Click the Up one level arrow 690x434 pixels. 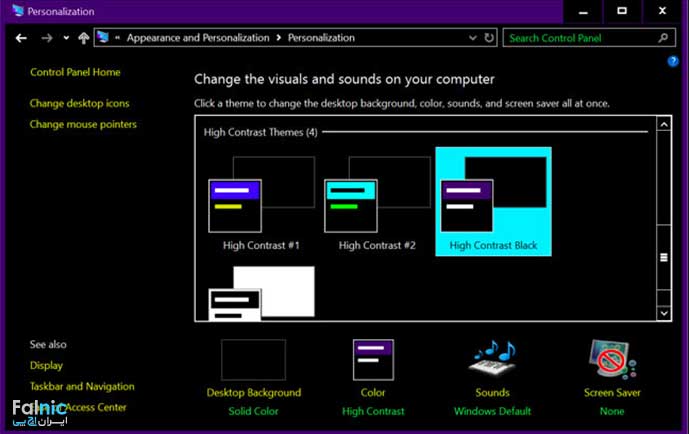click(84, 38)
